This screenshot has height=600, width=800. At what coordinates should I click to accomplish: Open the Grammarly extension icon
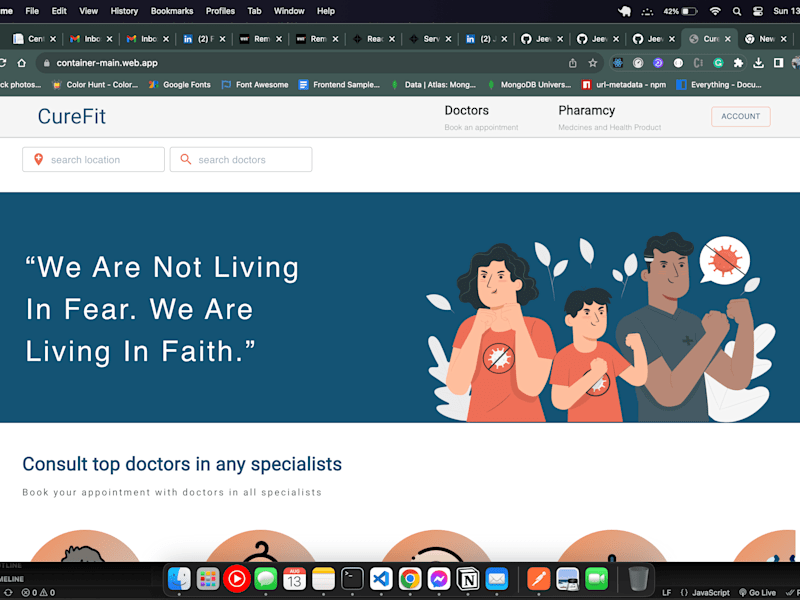(718, 63)
